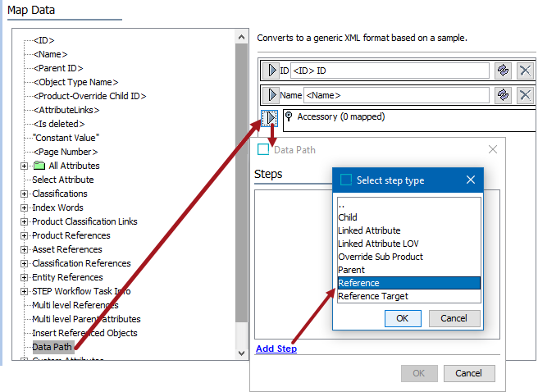Expand Product Classification Links node
The height and width of the screenshot is (392, 538).
(24, 222)
